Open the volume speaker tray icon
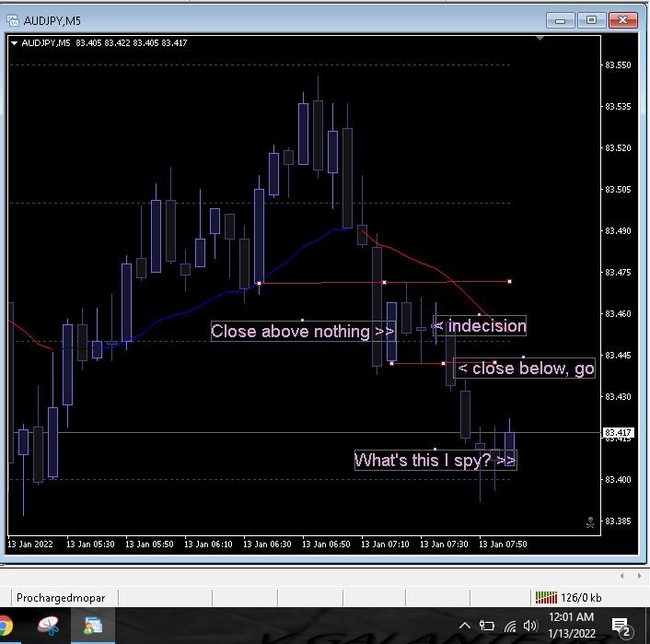Screen dimensions: 650x644 (x=530, y=626)
